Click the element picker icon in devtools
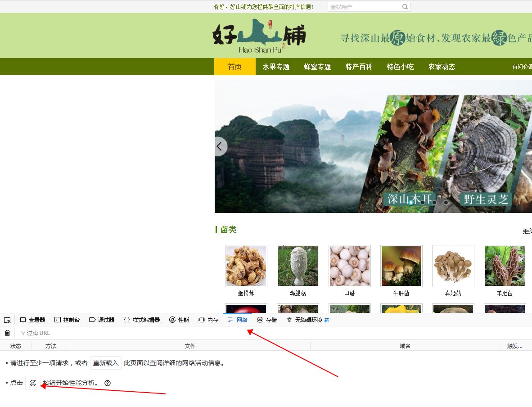This screenshot has height=407, width=532. point(7,320)
